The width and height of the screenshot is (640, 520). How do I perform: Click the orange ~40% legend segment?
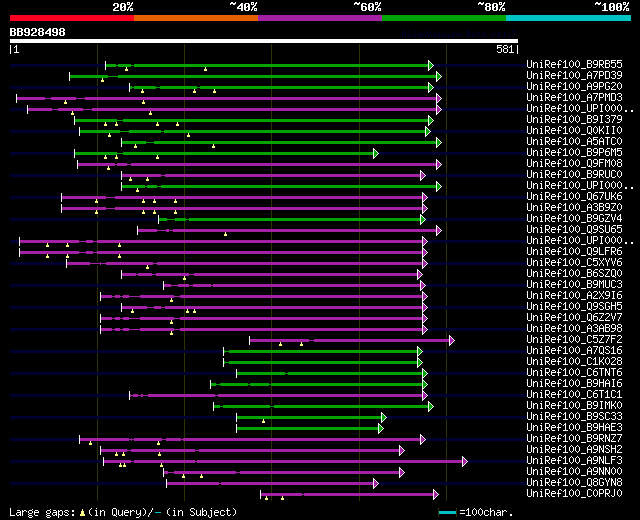coord(196,18)
